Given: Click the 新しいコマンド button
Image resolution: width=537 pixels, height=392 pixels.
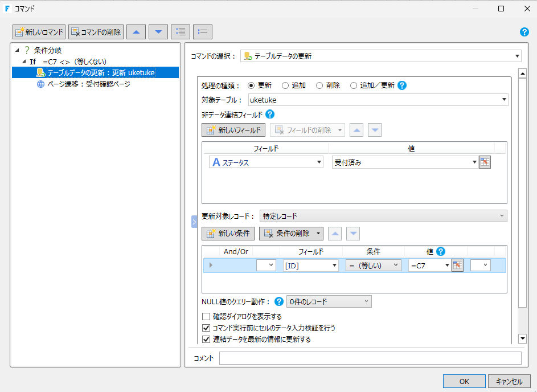Looking at the screenshot, I should [39, 32].
